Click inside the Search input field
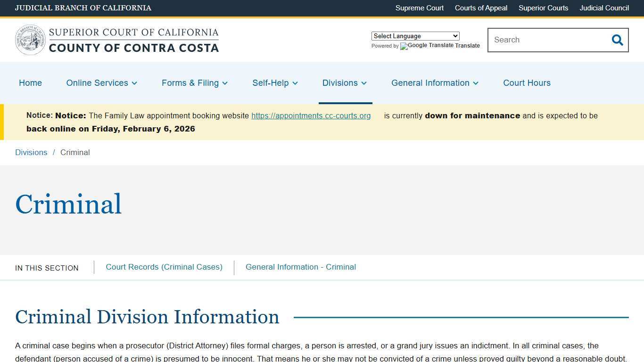Image resolution: width=644 pixels, height=362 pixels. 547,40
